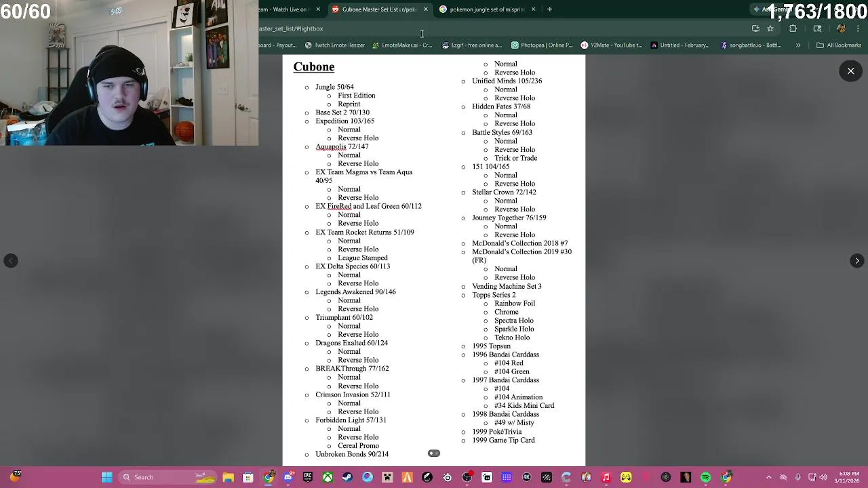
Task: Click 'Stellar Crown 72/142' entry
Action: pyautogui.click(x=504, y=192)
